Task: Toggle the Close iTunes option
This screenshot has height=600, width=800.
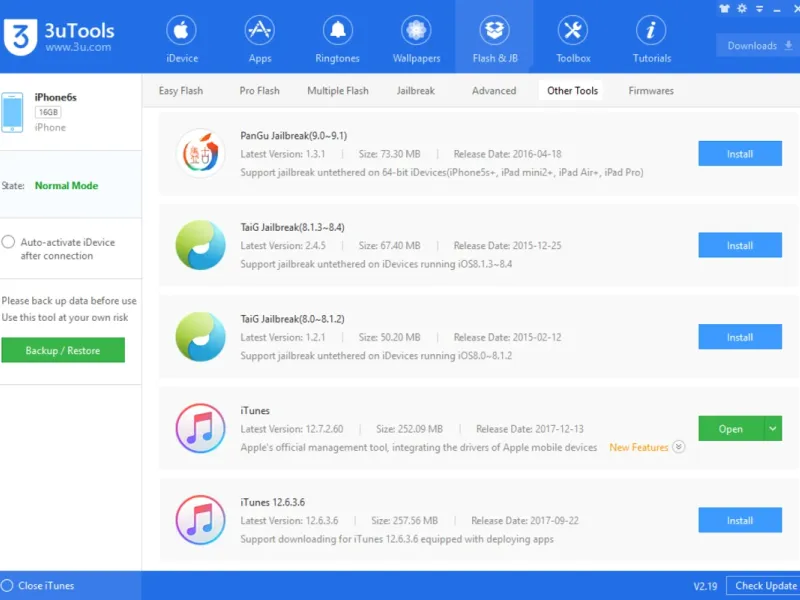Action: tap(7, 585)
